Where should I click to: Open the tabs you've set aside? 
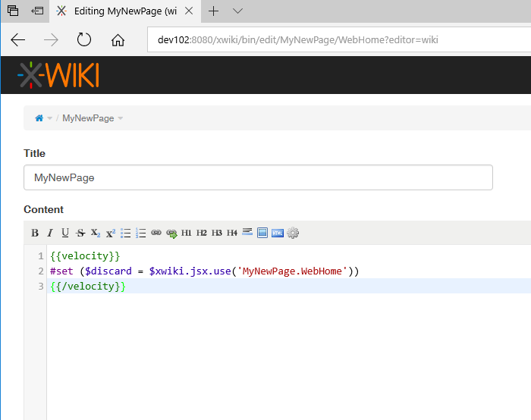(x=13, y=11)
